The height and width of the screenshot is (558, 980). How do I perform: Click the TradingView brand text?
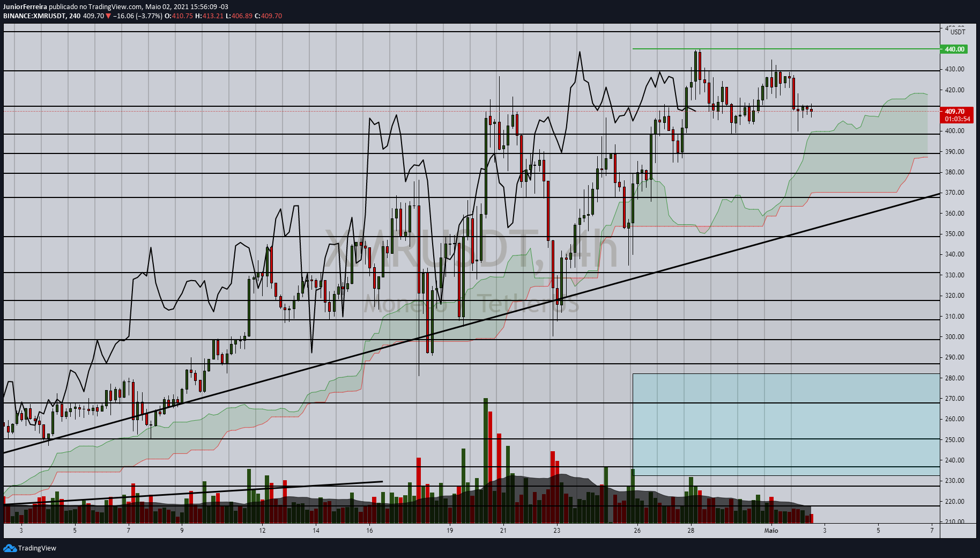tap(37, 548)
